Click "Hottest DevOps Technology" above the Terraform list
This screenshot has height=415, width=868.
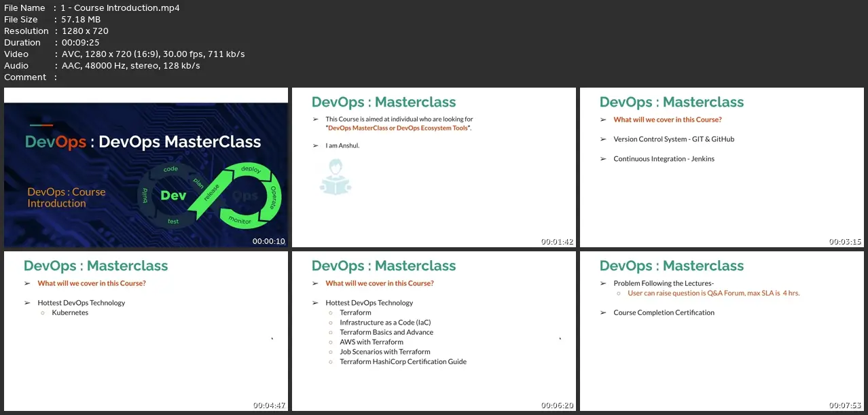coord(369,303)
